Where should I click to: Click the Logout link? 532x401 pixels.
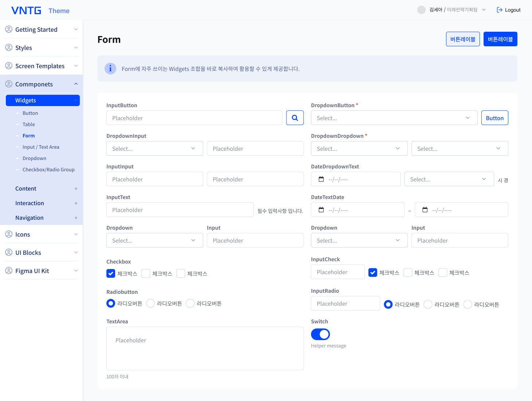click(x=509, y=10)
